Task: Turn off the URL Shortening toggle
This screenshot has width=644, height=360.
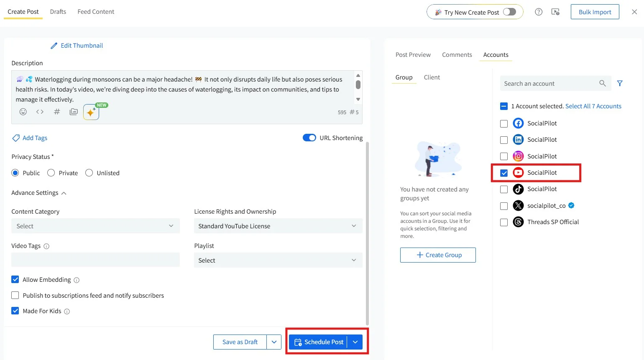Action: [309, 138]
